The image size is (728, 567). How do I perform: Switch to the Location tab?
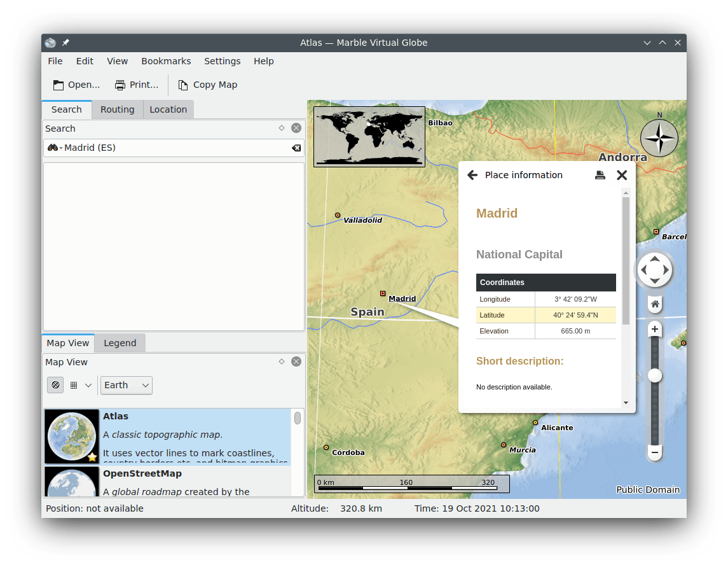click(x=168, y=109)
